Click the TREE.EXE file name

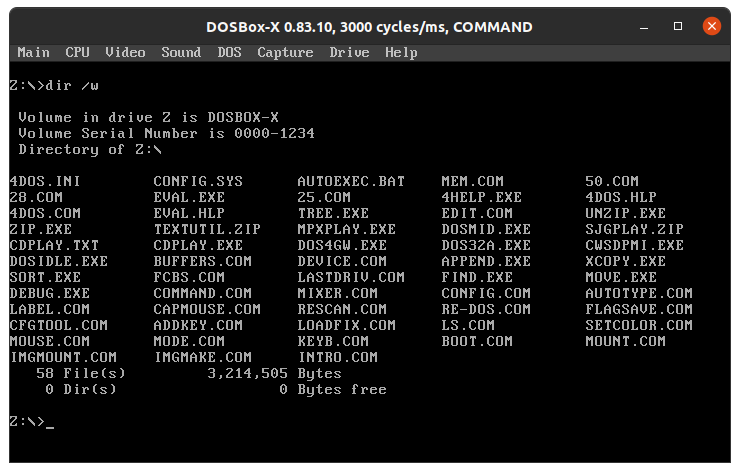333,213
